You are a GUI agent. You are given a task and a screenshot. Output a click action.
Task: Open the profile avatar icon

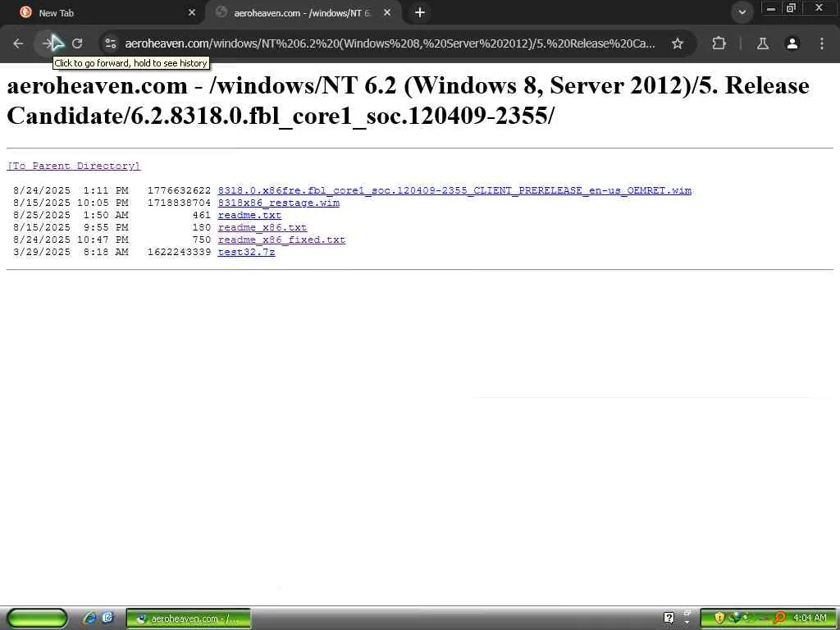pyautogui.click(x=792, y=43)
